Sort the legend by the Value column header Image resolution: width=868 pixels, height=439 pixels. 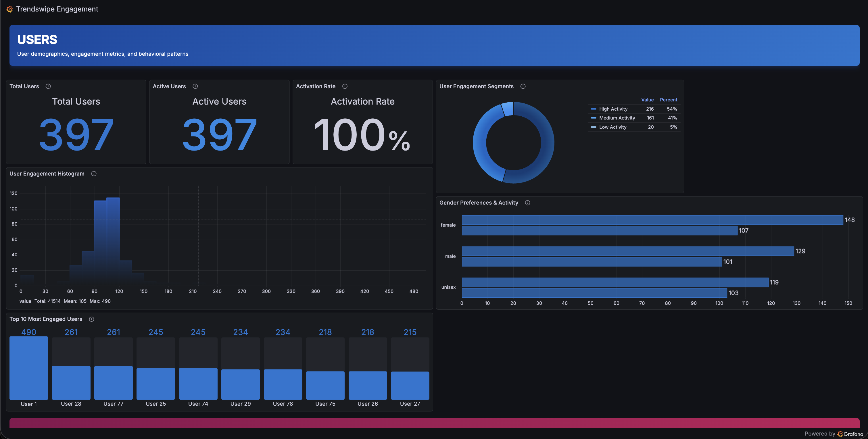[x=647, y=100]
